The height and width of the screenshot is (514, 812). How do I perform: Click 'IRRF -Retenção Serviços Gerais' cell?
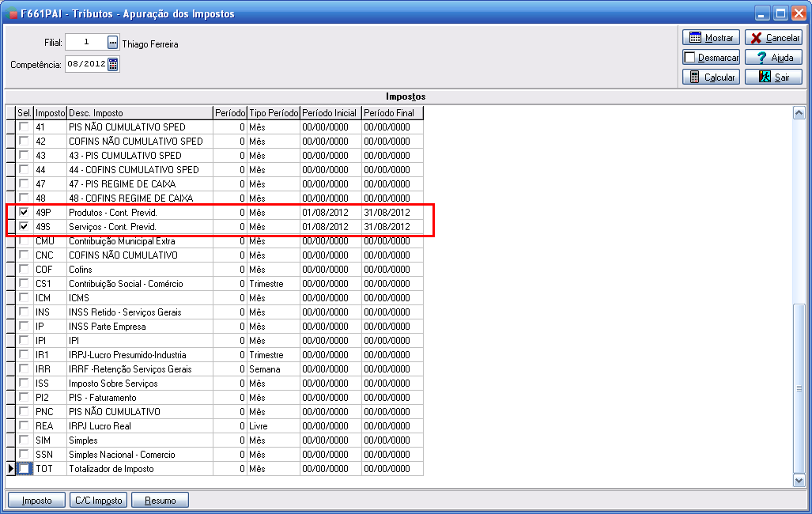(140, 369)
